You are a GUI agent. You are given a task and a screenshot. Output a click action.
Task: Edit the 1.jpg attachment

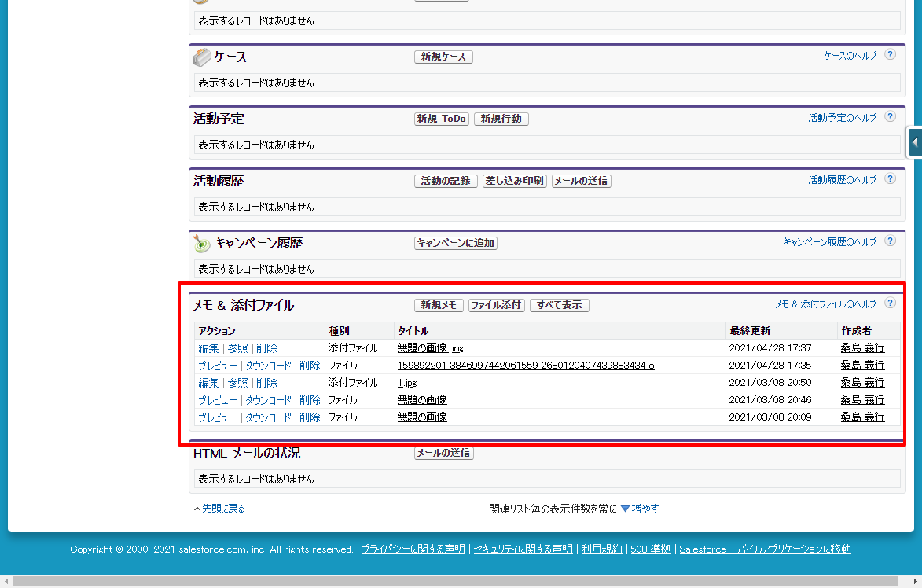click(208, 383)
